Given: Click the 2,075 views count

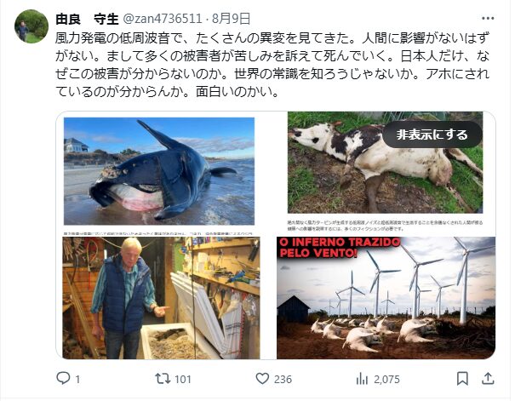Looking at the screenshot, I should point(387,379).
